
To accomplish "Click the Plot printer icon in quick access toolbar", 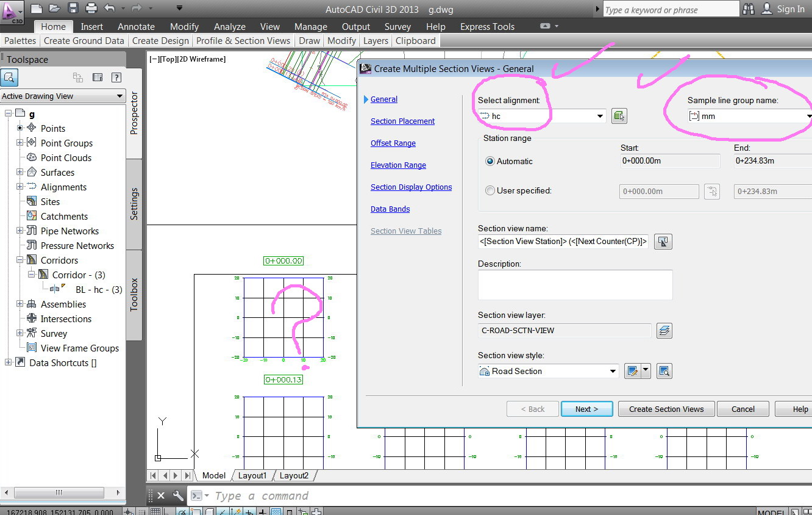I will (x=91, y=9).
